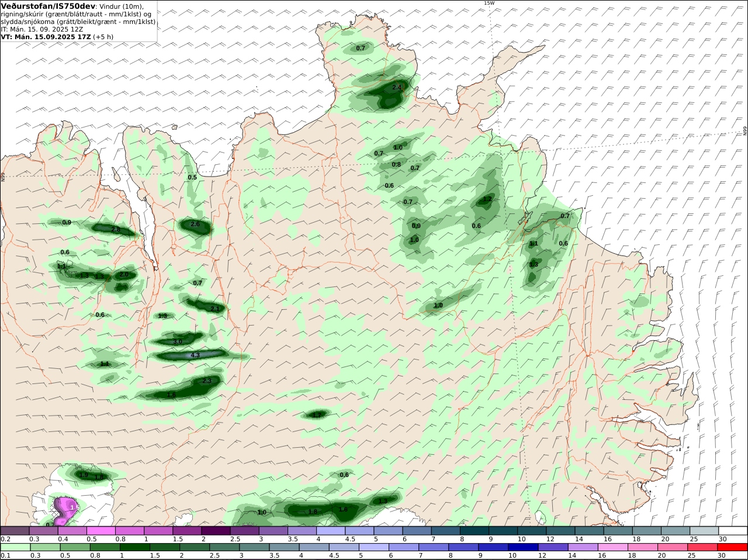Image resolution: width=748 pixels, height=560 pixels.
Task: Click the 3.0 precipitation value on the map
Action: click(x=178, y=341)
